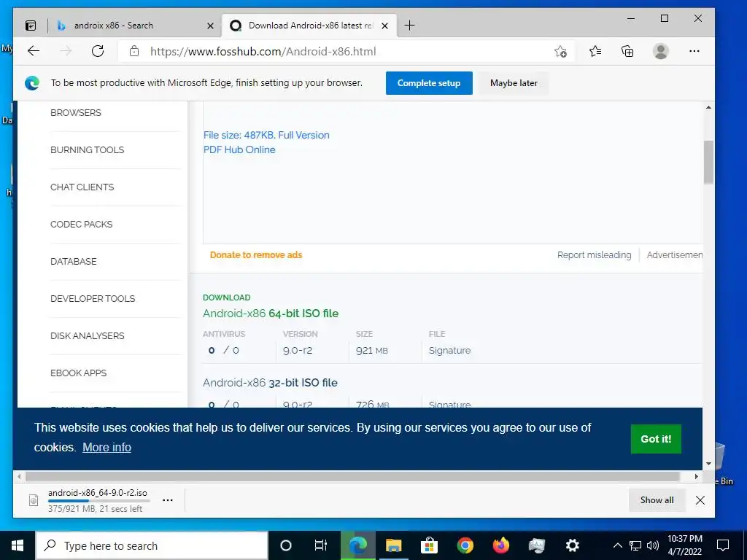
Task: Click the site lock icon in address bar
Action: (x=134, y=51)
